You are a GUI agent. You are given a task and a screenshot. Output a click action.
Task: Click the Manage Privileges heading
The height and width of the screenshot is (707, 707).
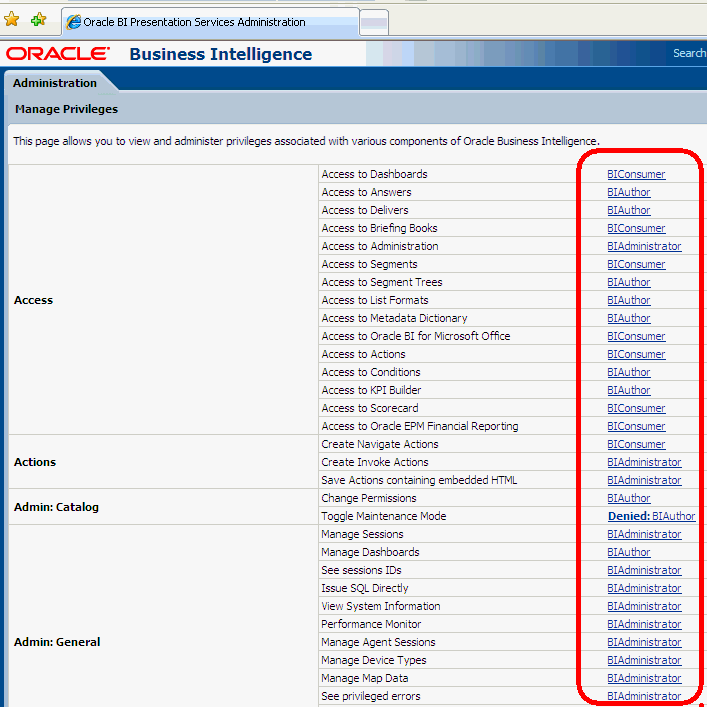(x=66, y=109)
